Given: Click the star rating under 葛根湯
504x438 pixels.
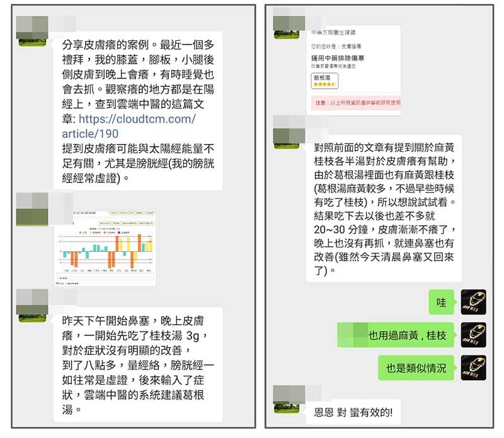Looking at the screenshot, I should coord(324,84).
